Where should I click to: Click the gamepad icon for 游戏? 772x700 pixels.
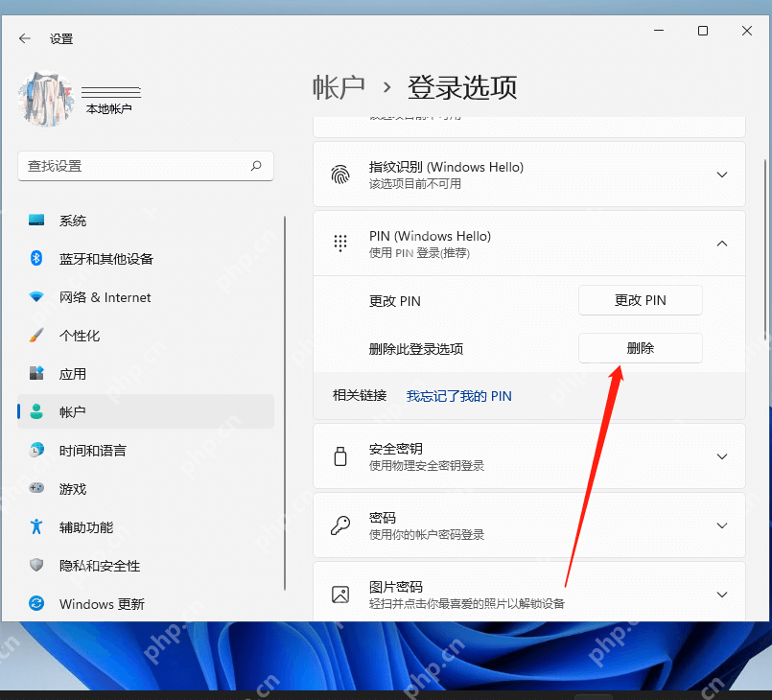coord(36,488)
